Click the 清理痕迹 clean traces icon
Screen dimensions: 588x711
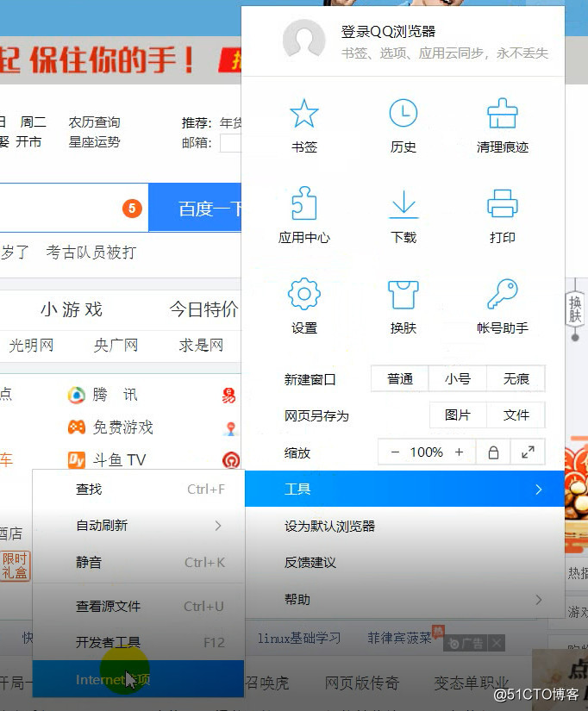coord(503,114)
